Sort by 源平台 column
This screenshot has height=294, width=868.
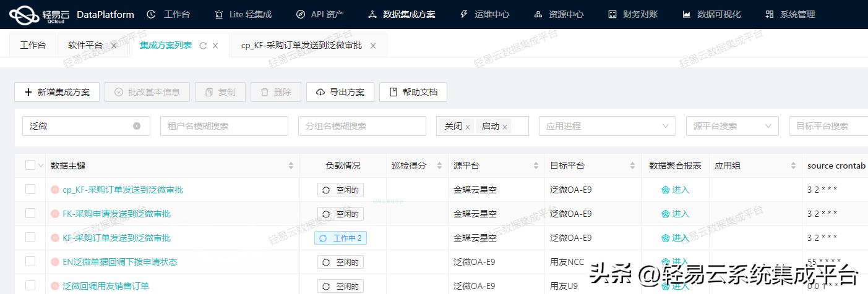click(536, 166)
